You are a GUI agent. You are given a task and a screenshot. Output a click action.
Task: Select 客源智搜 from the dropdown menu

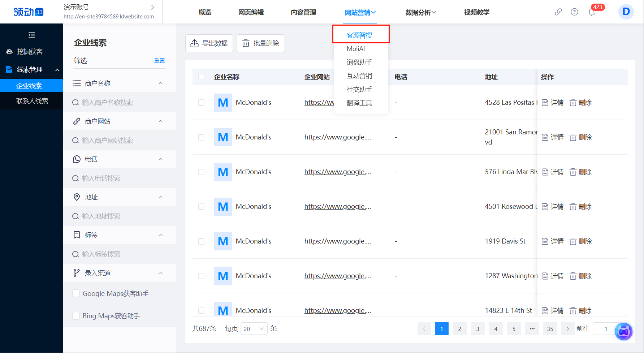359,35
